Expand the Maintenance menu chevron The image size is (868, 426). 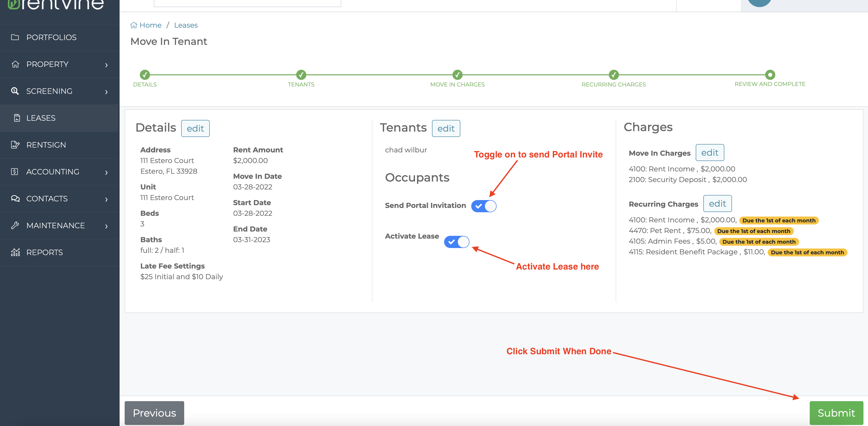coord(106,226)
